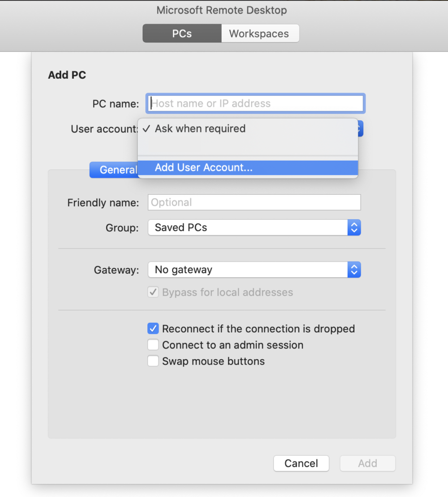Select the General settings tab

pos(114,170)
